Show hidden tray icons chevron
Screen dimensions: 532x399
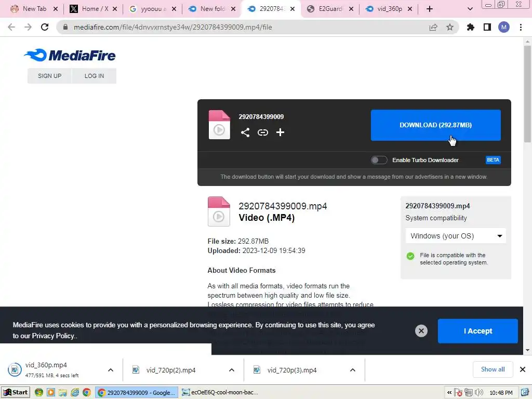(449, 393)
